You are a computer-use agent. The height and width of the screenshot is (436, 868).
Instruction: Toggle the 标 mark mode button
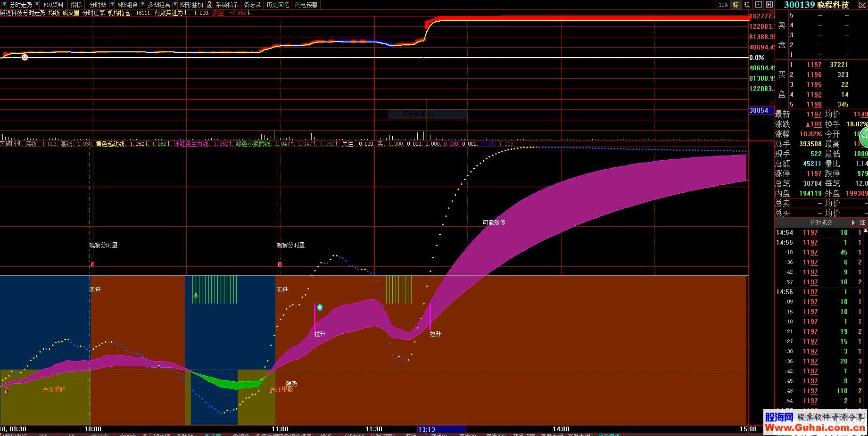[736, 5]
